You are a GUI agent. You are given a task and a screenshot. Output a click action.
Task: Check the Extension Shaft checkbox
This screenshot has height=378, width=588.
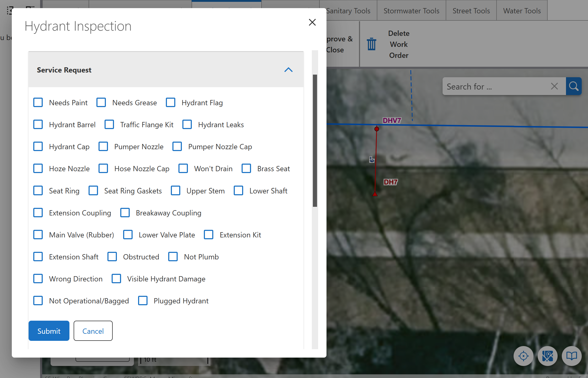point(38,257)
